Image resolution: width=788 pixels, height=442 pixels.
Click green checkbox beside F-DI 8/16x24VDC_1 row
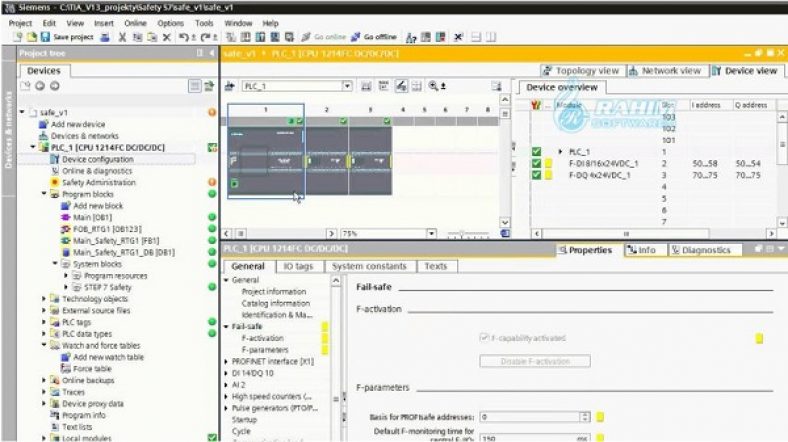point(536,163)
